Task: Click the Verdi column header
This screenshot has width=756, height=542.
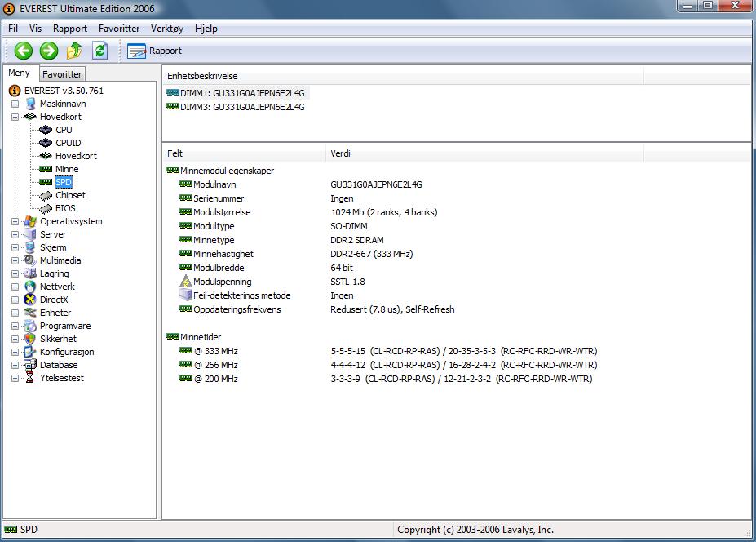Action: (484, 153)
